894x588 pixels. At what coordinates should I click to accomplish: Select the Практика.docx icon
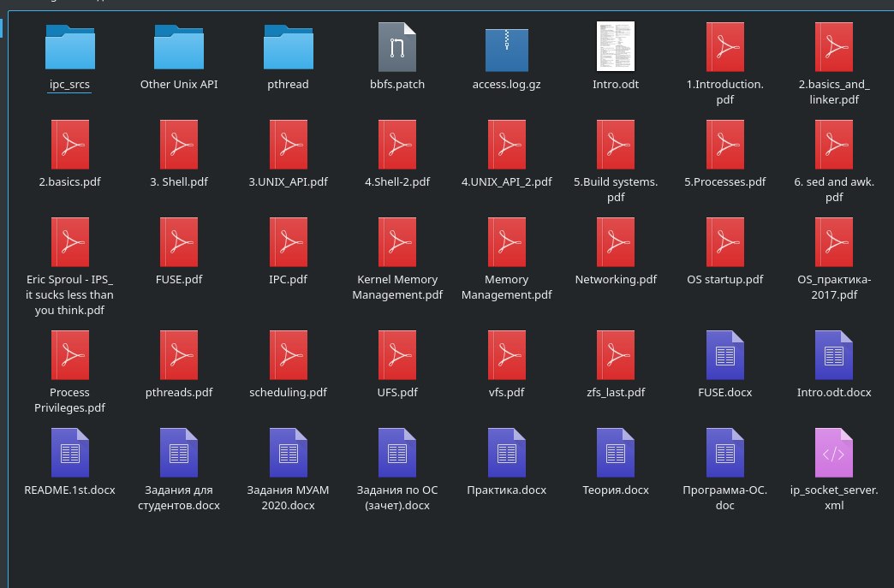click(506, 453)
